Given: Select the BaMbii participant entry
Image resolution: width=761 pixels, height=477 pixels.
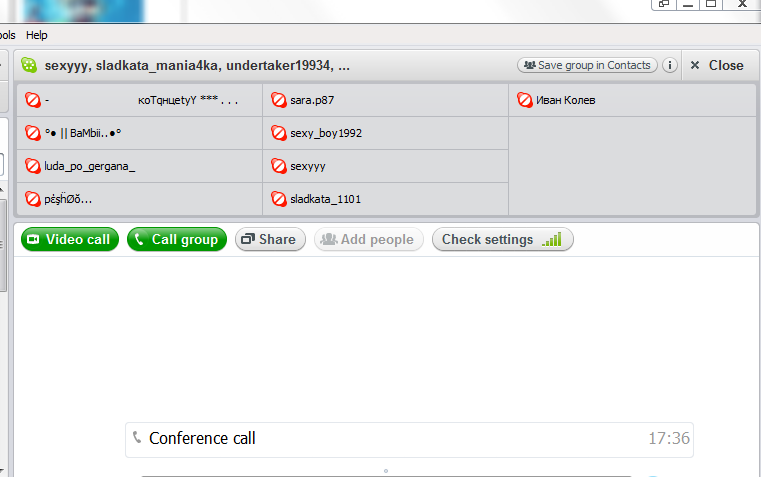Looking at the screenshot, I should tap(140, 133).
